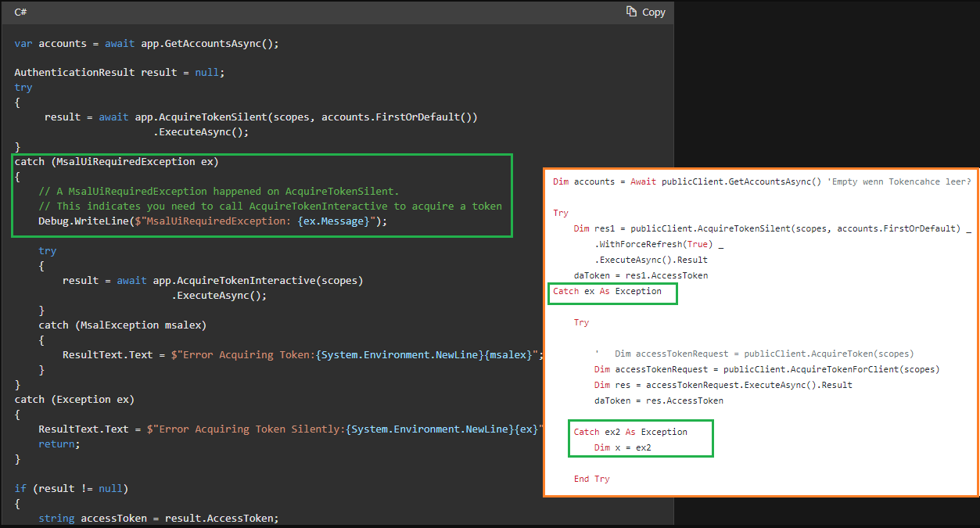Click comment 'Empty wenn Tokencahce leer?'
The image size is (980, 528).
click(899, 181)
